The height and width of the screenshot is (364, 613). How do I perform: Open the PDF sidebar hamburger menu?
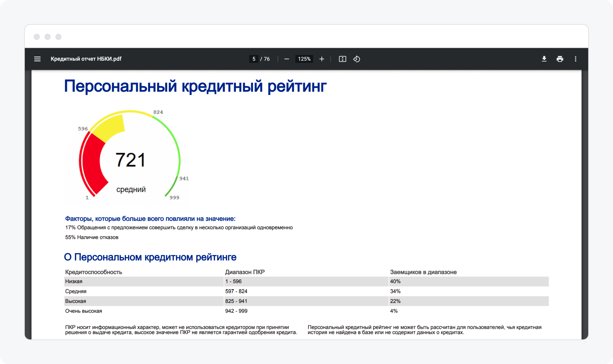[37, 59]
